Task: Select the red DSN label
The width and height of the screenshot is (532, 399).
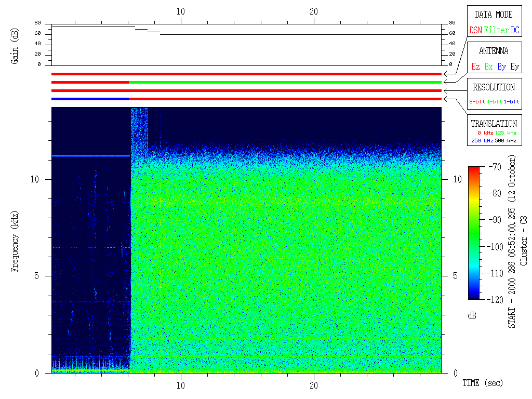Action: click(475, 31)
